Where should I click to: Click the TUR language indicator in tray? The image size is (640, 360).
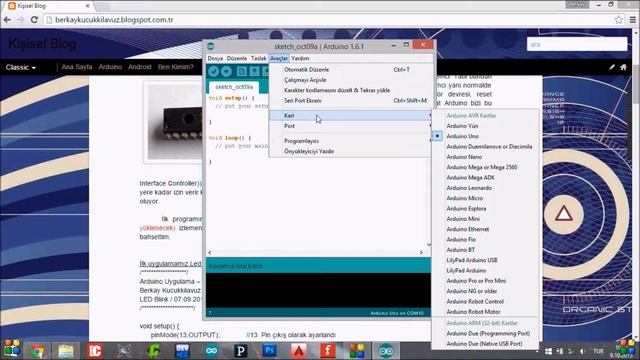pyautogui.click(x=598, y=351)
